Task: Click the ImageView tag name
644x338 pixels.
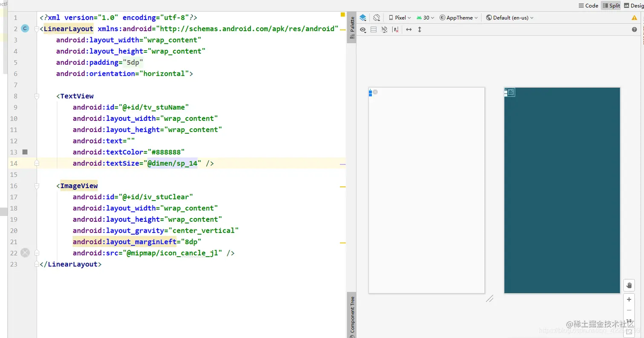Action: pos(79,186)
